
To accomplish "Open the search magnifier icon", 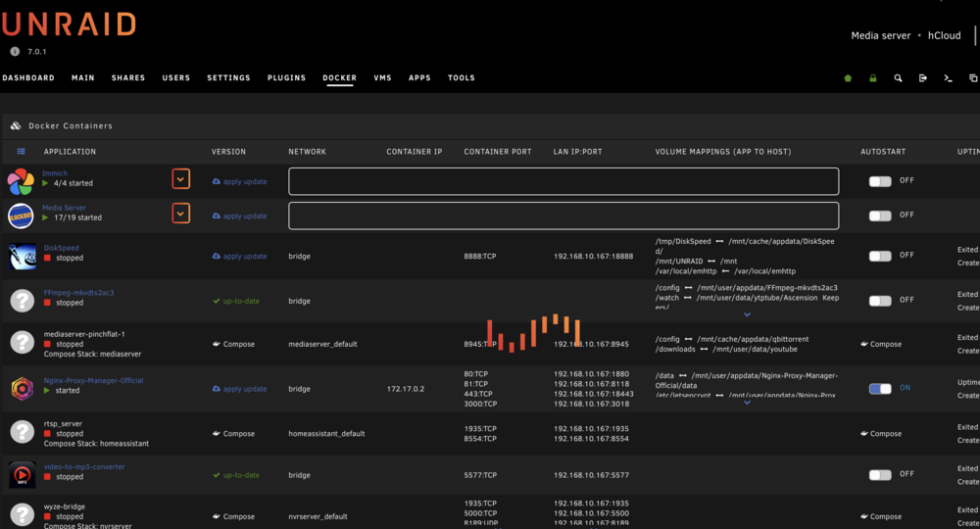I will pyautogui.click(x=898, y=78).
